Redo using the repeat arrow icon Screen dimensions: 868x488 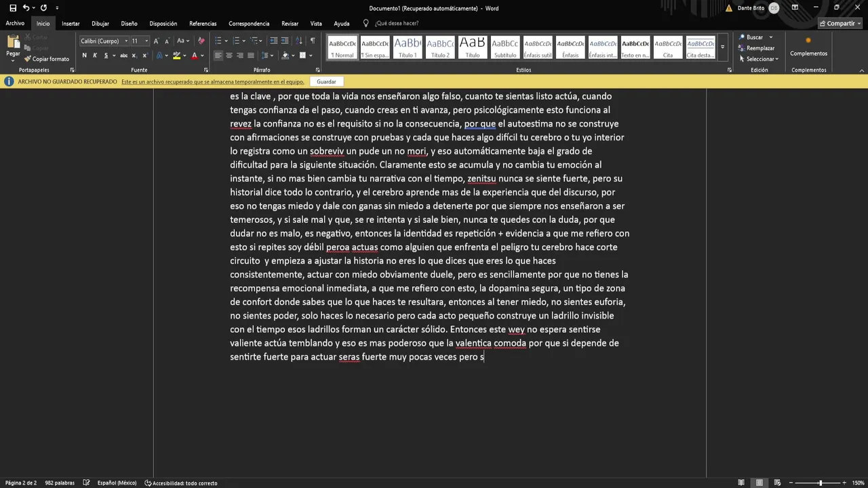(x=43, y=7)
